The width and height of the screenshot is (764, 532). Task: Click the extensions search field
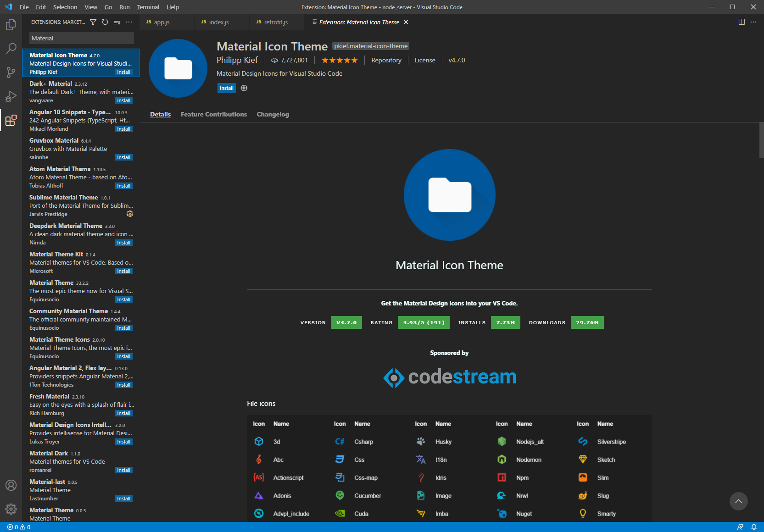[82, 38]
